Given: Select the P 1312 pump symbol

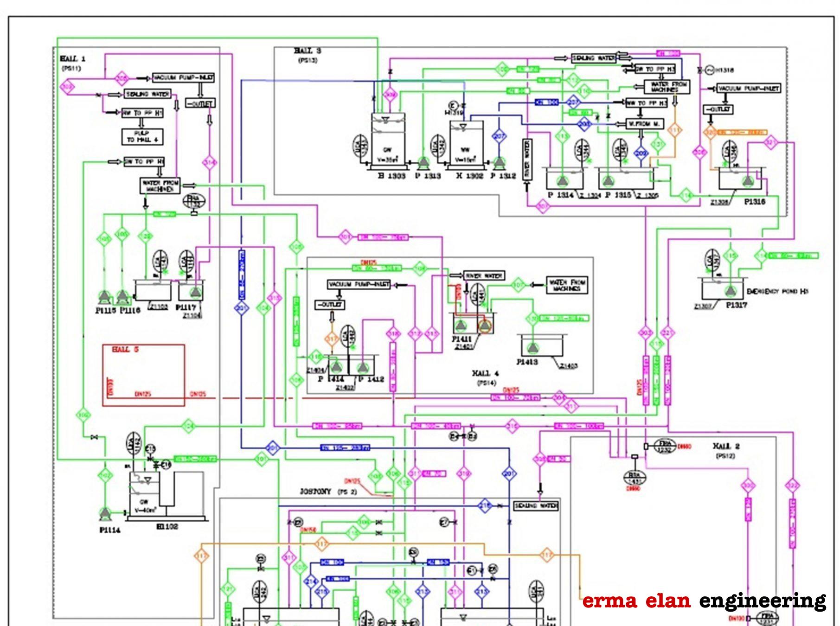Looking at the screenshot, I should coord(499,163).
